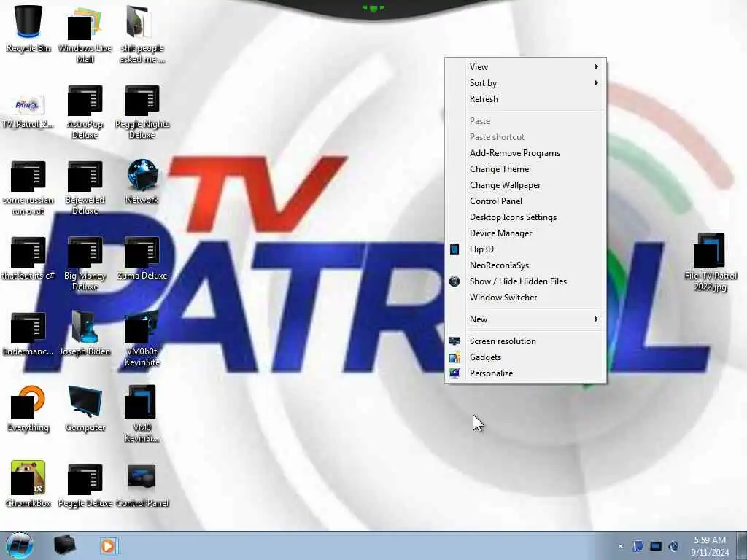Choose Window Switcher menu entry
Screen dimensions: 747x560
click(525, 297)
